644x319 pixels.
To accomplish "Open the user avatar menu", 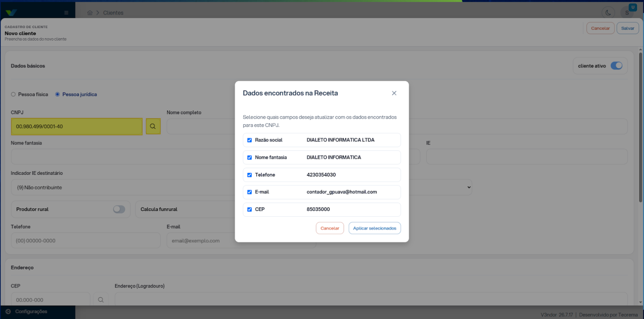I will pos(627,13).
